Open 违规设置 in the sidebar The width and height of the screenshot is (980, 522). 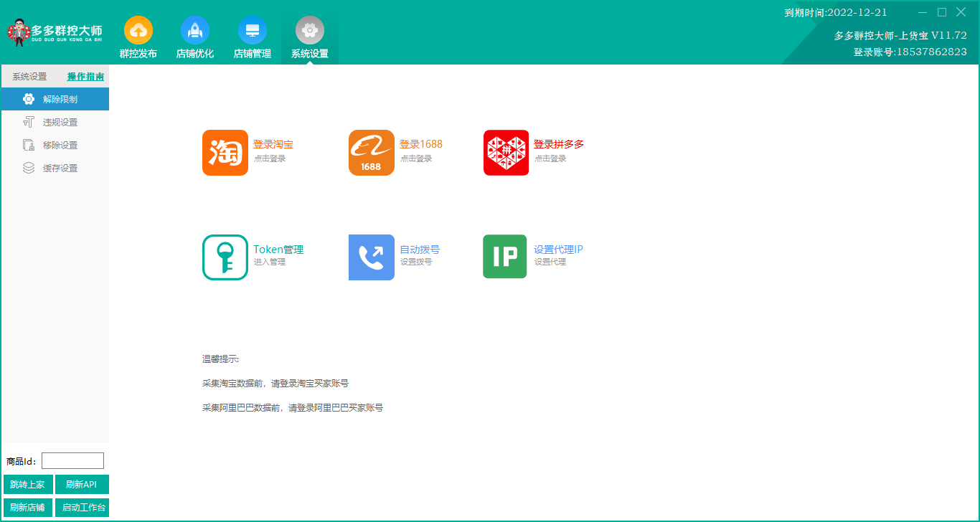click(60, 122)
